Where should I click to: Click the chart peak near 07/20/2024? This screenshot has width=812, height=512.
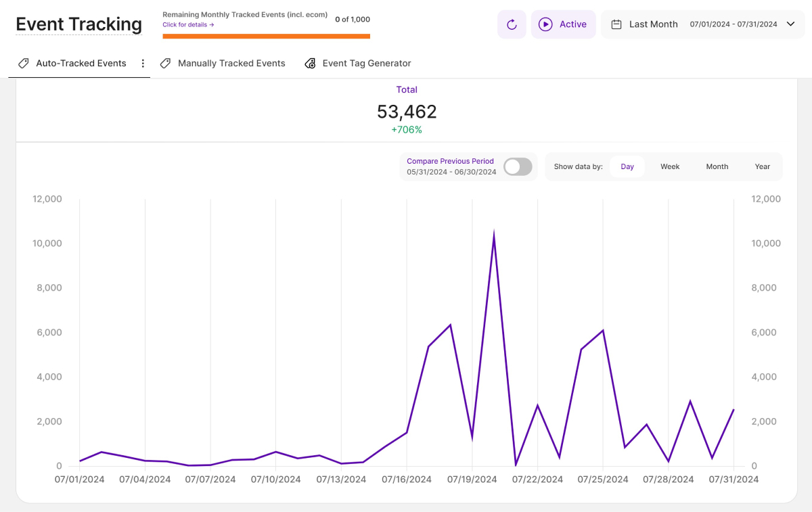(494, 235)
